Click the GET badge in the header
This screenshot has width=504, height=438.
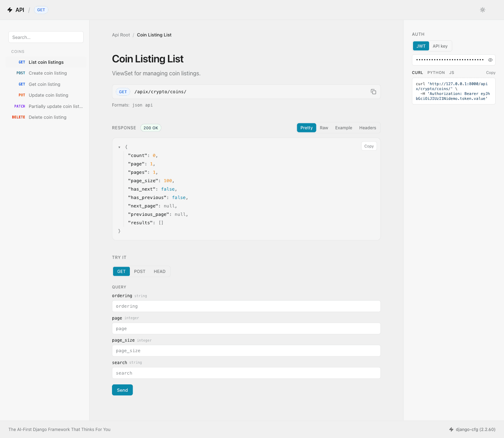point(41,10)
